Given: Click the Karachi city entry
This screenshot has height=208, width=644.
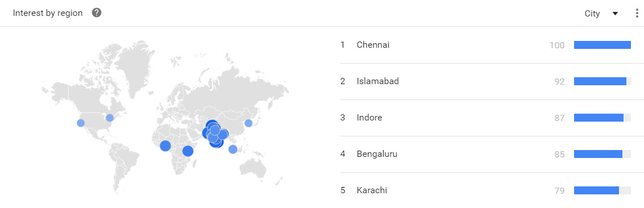Looking at the screenshot, I should 372,190.
